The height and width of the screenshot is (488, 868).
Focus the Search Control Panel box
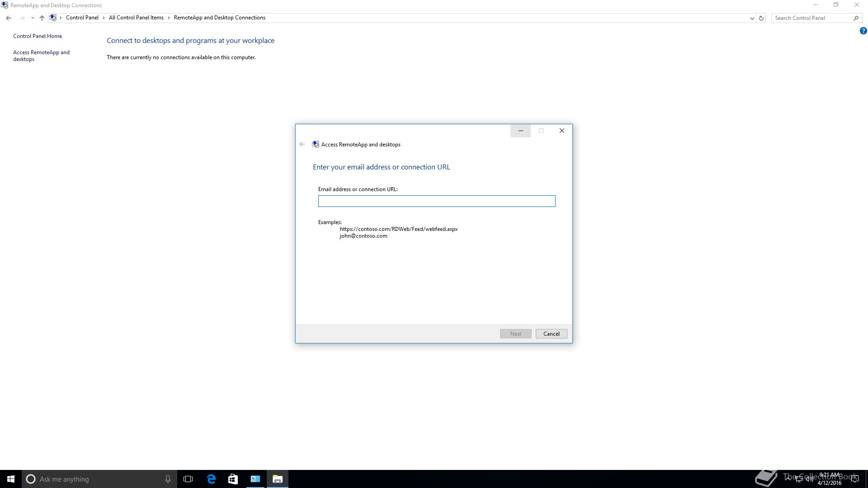tap(811, 18)
